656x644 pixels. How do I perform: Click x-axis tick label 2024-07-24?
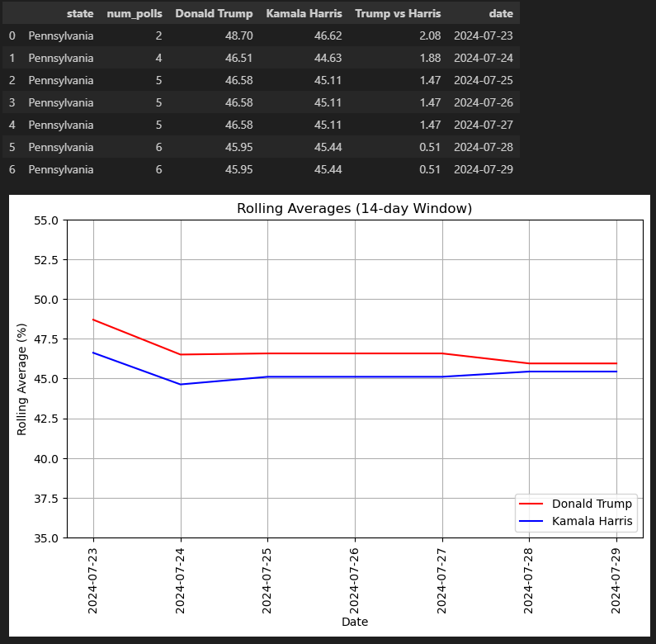[x=180, y=580]
